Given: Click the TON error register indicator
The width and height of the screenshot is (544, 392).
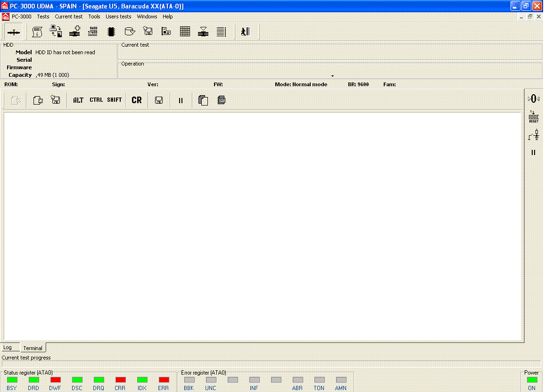Looking at the screenshot, I should [319, 380].
